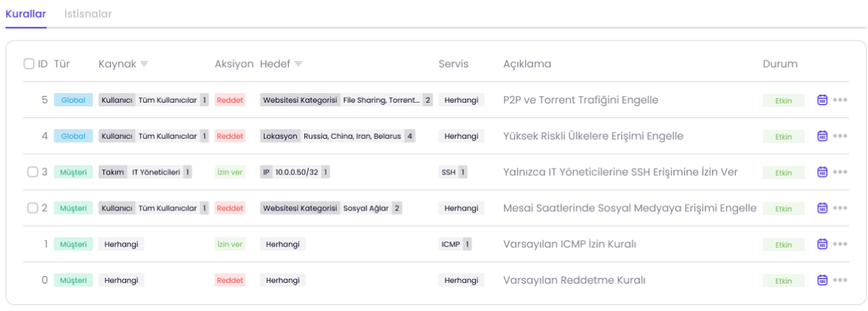Click Reddet action on rule ID 4

click(x=230, y=136)
